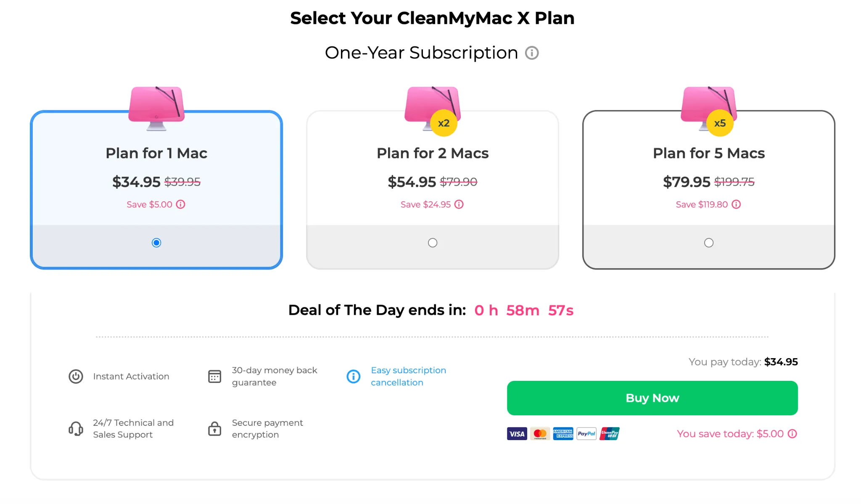Click the 30-day money back guarantee calendar icon
Screen dimensions: 861x504
(x=214, y=376)
